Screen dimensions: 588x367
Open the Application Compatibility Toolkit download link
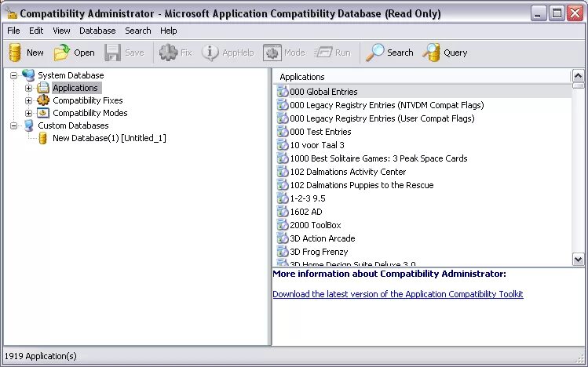[x=398, y=294]
